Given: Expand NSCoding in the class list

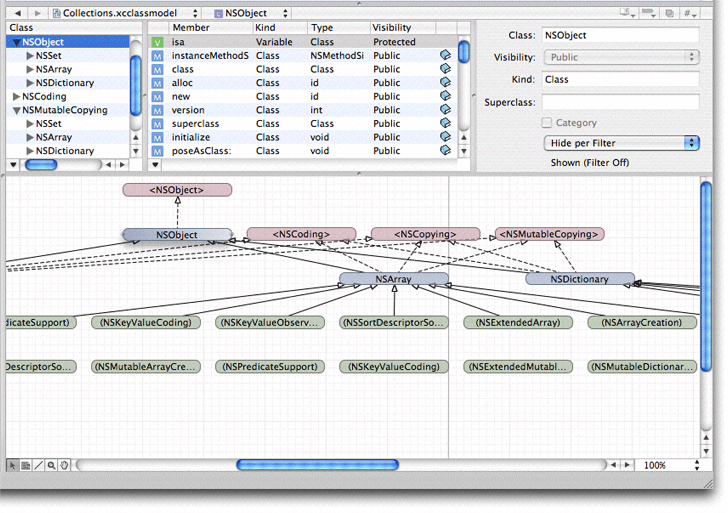Looking at the screenshot, I should coord(16,97).
